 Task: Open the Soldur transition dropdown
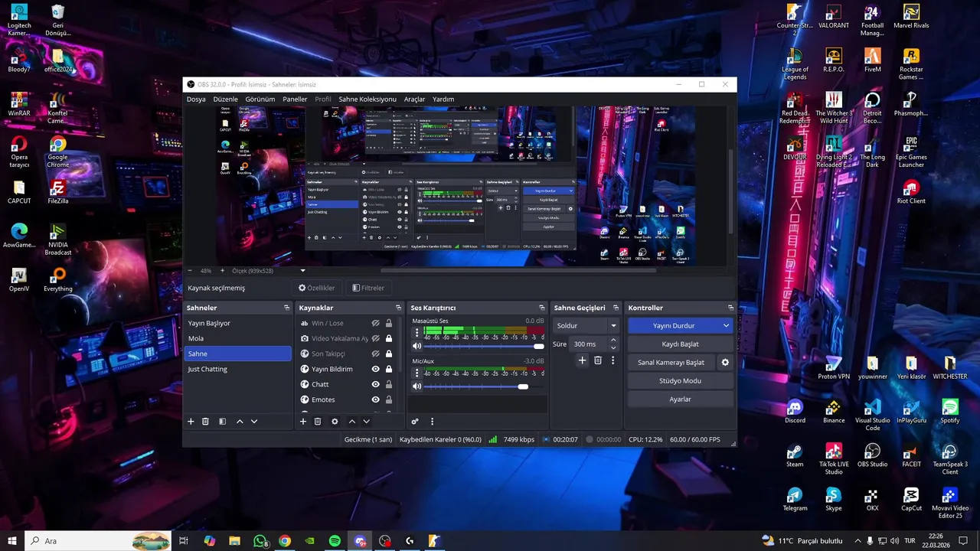pyautogui.click(x=586, y=325)
